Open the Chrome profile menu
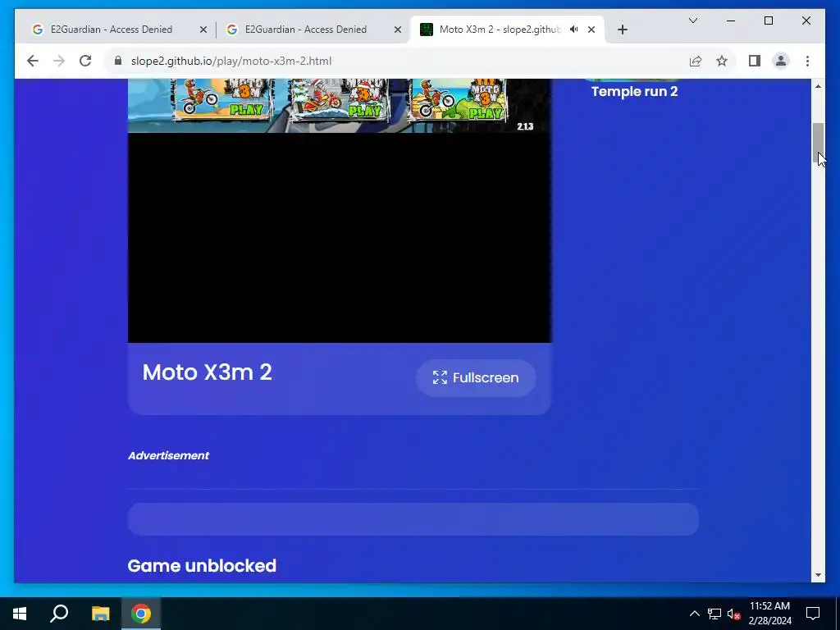The image size is (840, 630). [781, 61]
